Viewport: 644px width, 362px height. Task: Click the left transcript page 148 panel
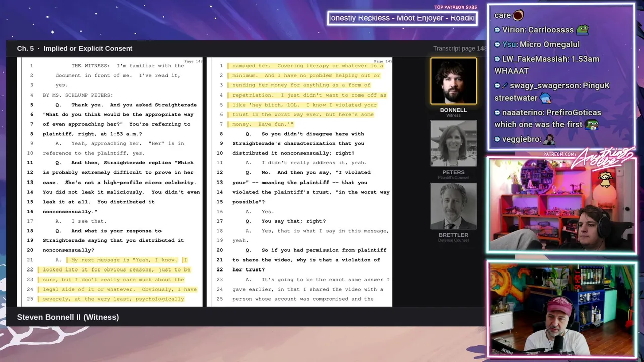[x=110, y=182]
